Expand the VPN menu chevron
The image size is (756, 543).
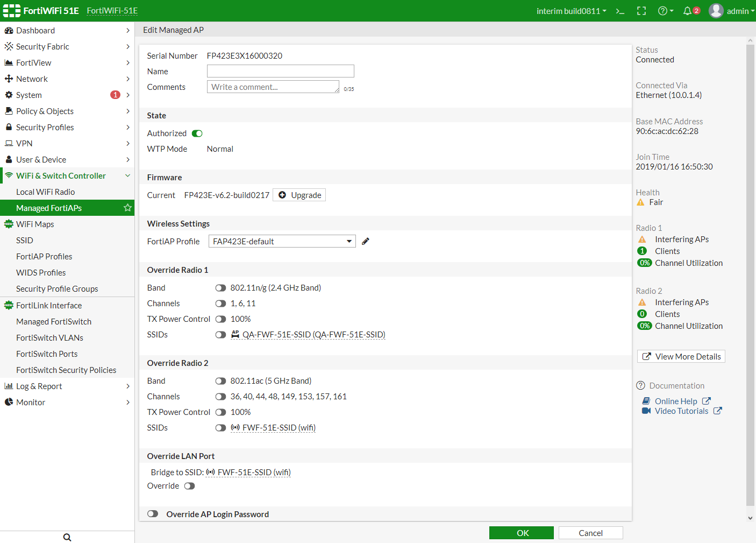128,144
